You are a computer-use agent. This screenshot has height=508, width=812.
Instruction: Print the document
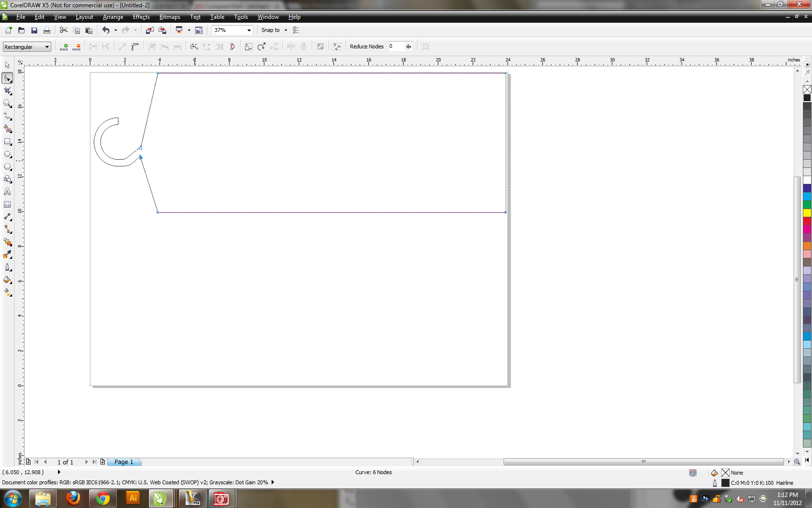coord(47,30)
